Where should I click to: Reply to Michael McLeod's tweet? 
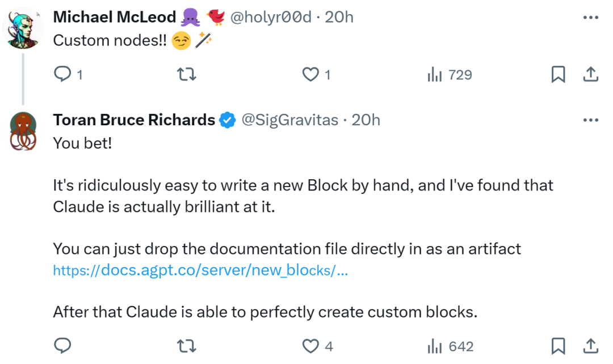point(62,74)
